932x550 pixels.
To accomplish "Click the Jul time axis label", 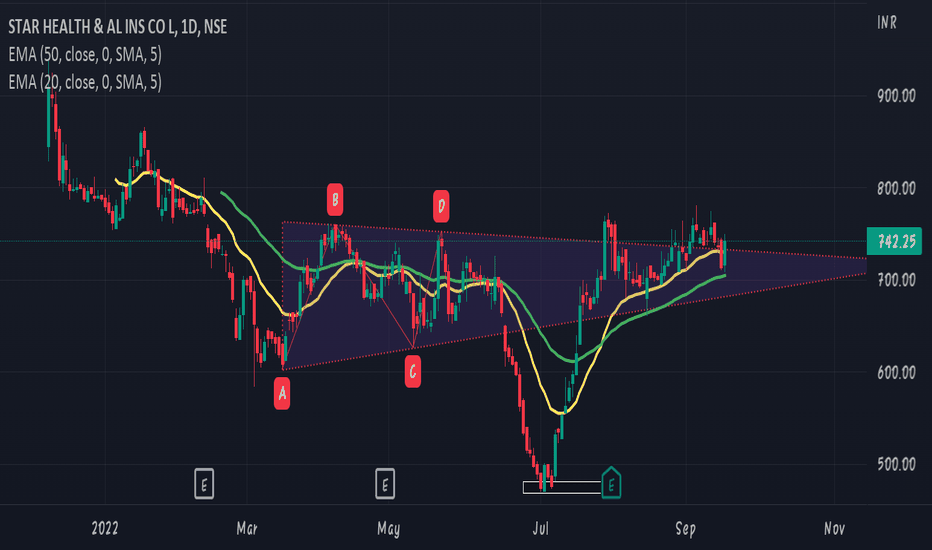I will click(x=540, y=528).
